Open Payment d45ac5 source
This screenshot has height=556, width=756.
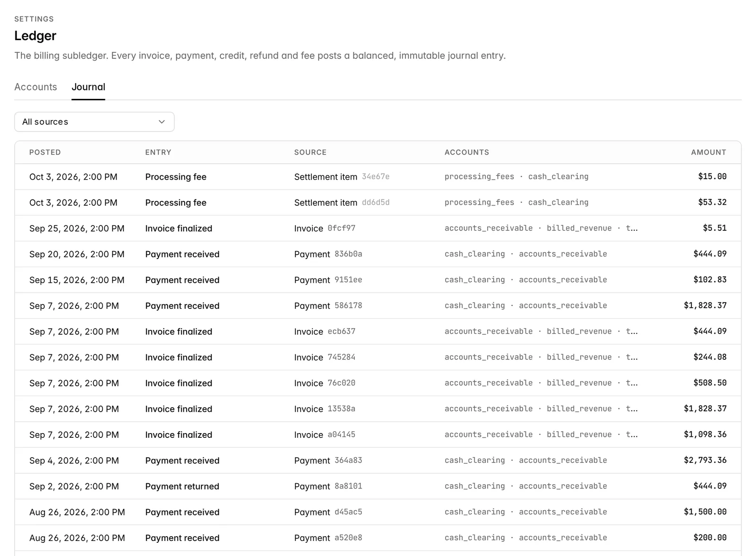pos(328,512)
